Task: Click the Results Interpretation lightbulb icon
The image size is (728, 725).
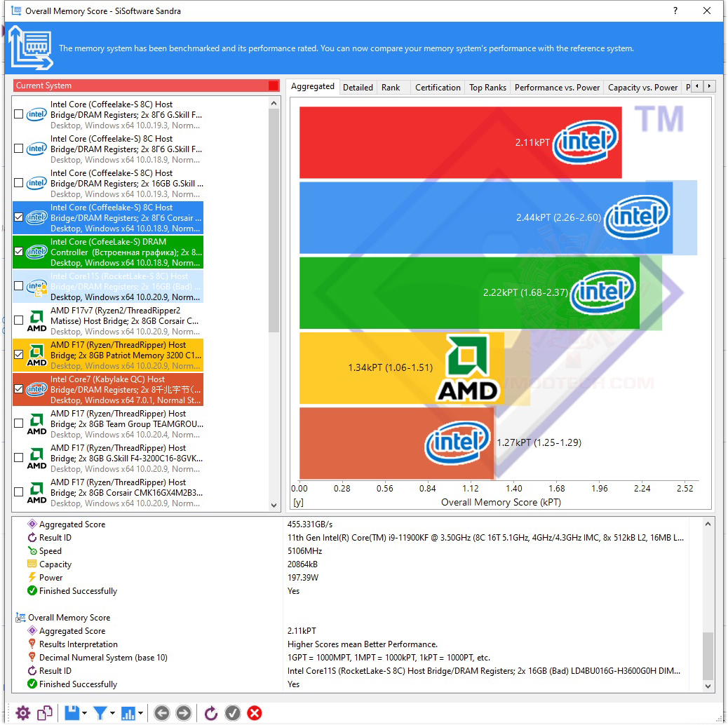Action: [32, 644]
